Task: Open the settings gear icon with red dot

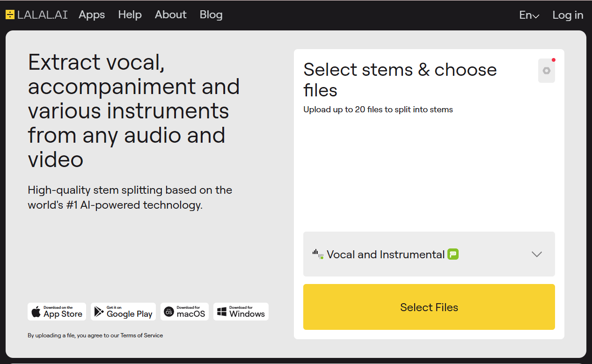Action: 546,71
